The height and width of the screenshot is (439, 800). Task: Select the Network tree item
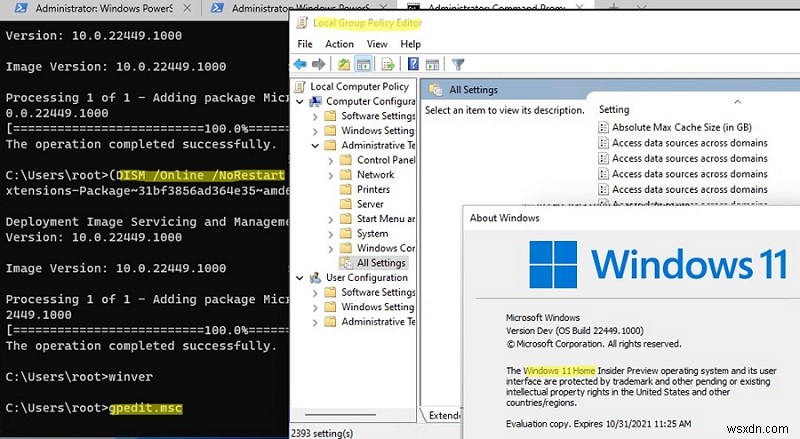click(376, 175)
